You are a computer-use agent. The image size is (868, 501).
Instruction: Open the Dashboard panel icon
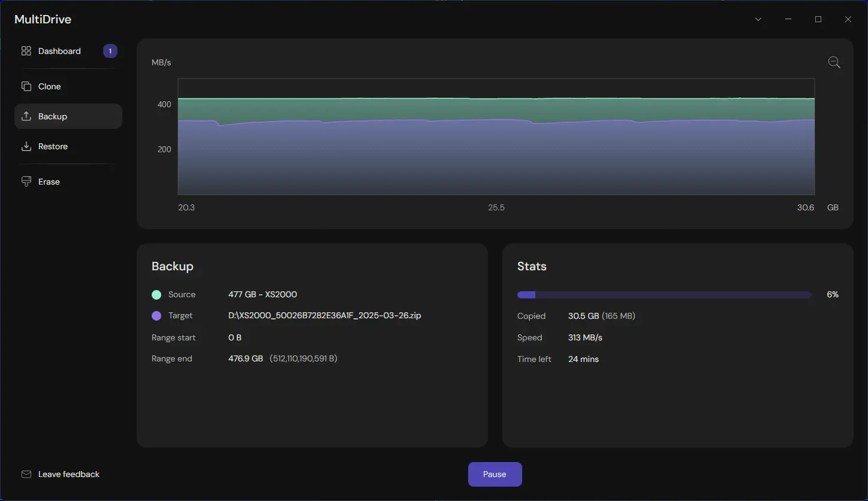[x=26, y=51]
